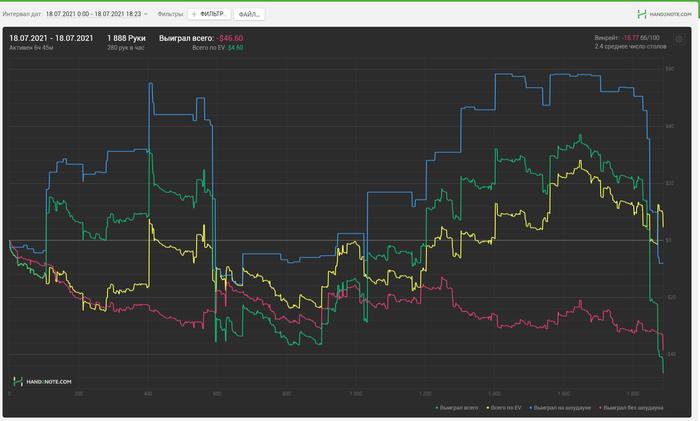This screenshot has height=421, width=700.
Task: Click the Выиграл всего -$46.60 value
Action: click(x=201, y=38)
